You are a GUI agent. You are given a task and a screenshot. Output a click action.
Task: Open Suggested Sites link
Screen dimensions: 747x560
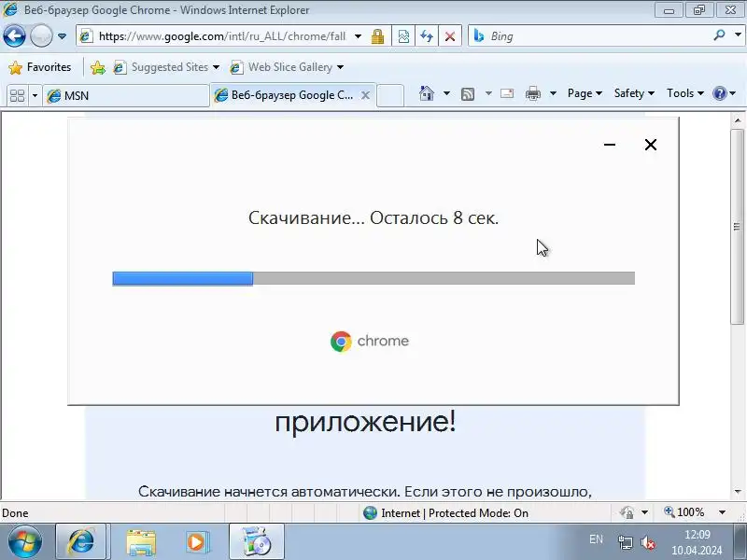166,67
